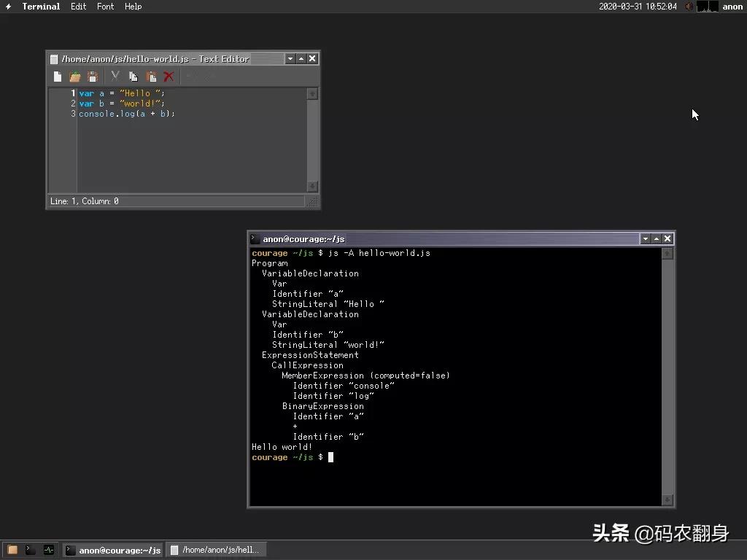Save hello-world.js with the Save icon
747x560 pixels.
[92, 76]
